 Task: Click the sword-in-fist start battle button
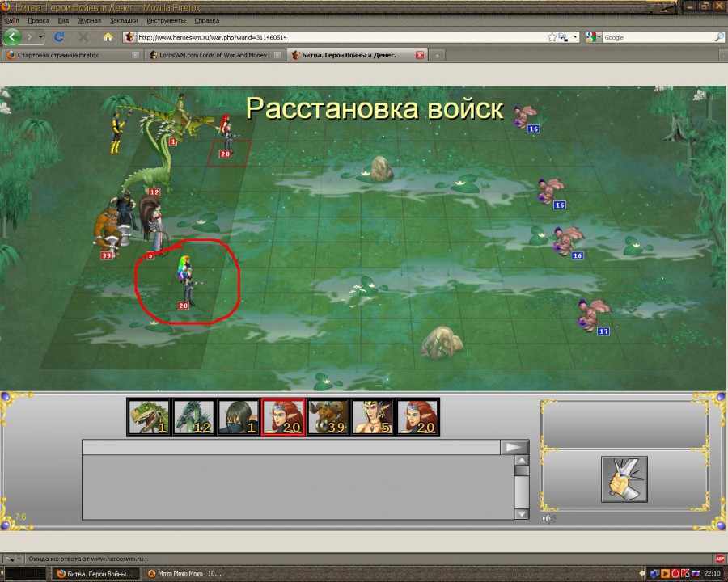[x=624, y=479]
